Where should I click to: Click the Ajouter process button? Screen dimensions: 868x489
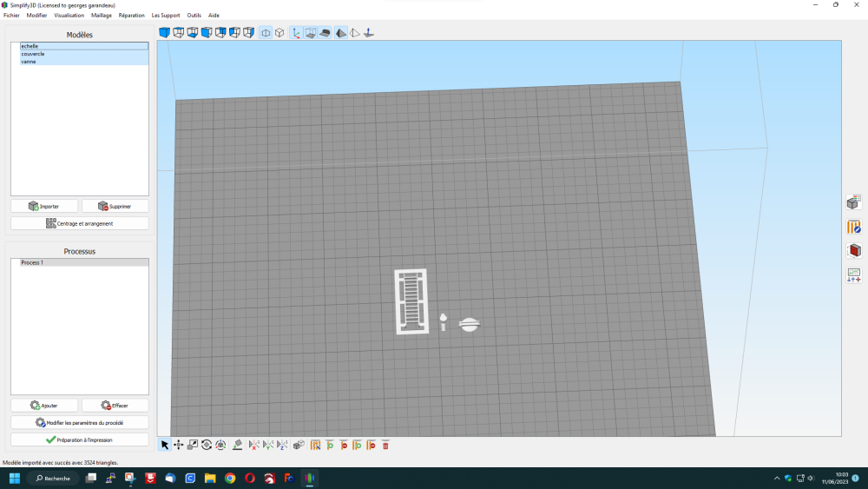pyautogui.click(x=44, y=406)
